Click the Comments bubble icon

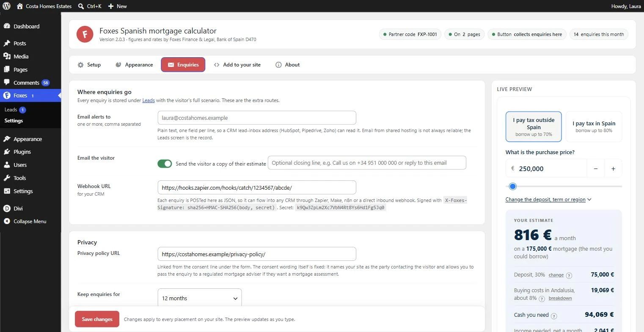7,82
